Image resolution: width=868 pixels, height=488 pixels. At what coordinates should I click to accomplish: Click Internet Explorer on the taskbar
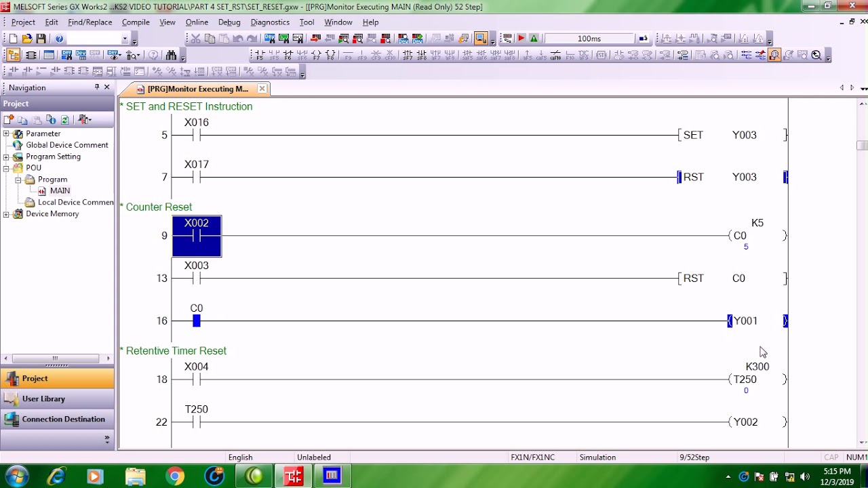click(56, 476)
